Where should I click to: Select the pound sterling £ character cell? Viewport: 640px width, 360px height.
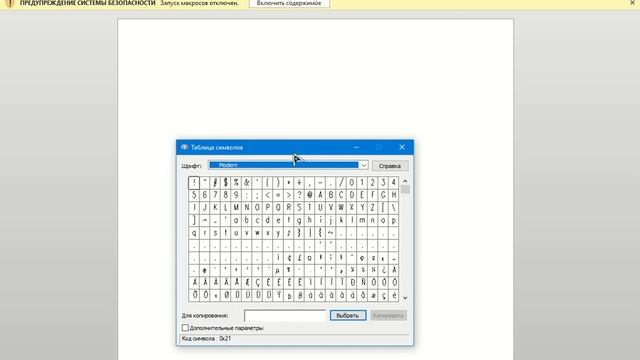[299, 258]
